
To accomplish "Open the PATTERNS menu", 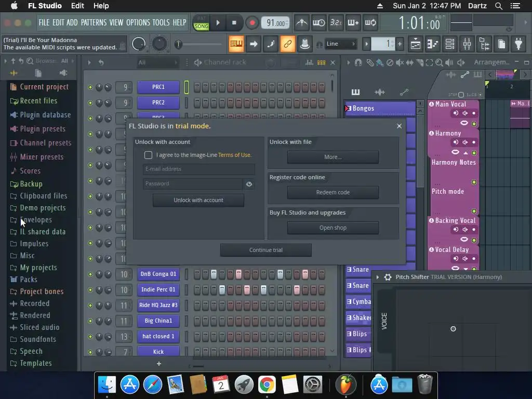I will 94,22.
